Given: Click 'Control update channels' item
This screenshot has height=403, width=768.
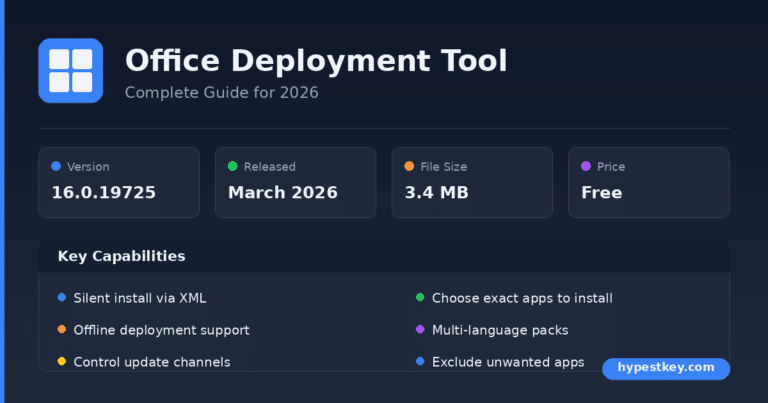Looking at the screenshot, I should coord(152,362).
